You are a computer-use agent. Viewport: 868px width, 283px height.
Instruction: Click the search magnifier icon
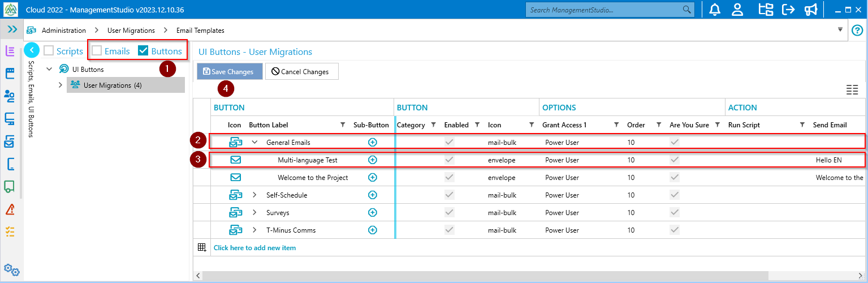(x=687, y=10)
